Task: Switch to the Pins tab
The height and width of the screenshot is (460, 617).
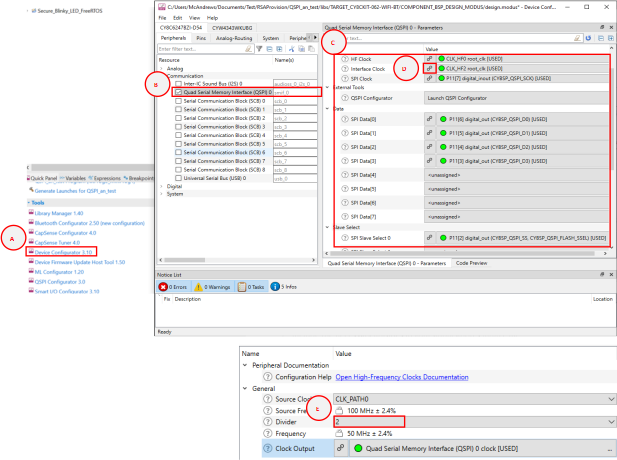Action: [x=201, y=38]
